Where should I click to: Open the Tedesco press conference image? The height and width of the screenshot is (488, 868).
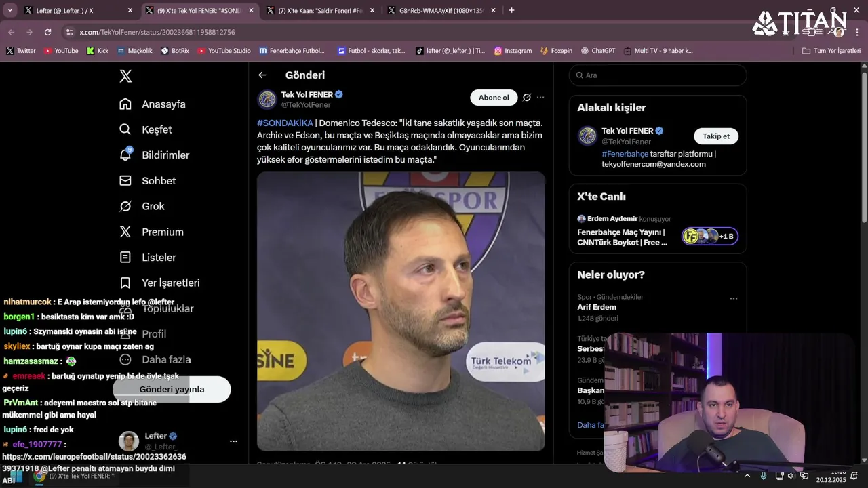coord(401,311)
